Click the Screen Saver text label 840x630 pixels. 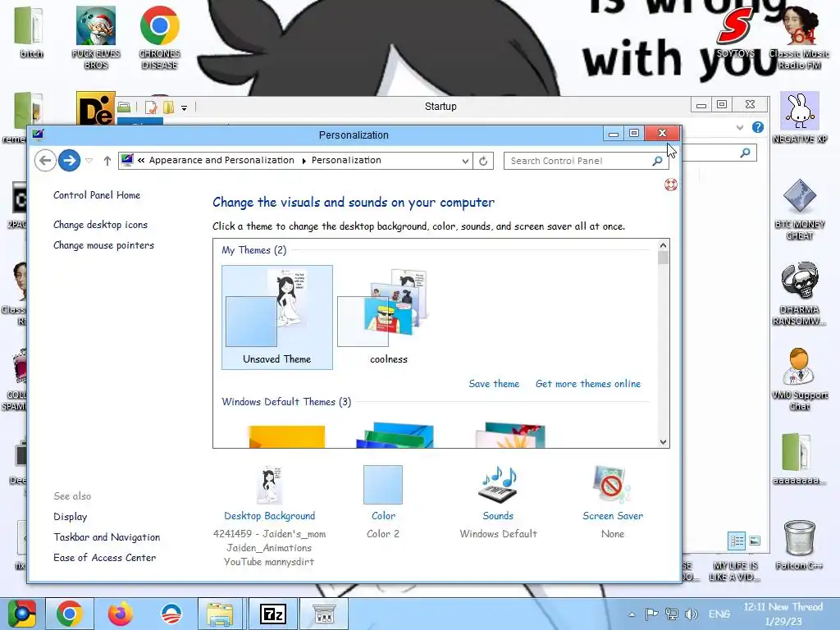[x=613, y=515]
